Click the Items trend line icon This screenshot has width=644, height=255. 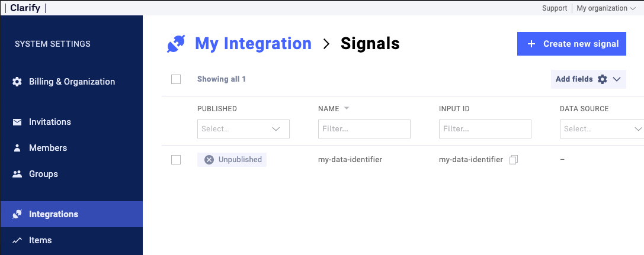(17, 240)
